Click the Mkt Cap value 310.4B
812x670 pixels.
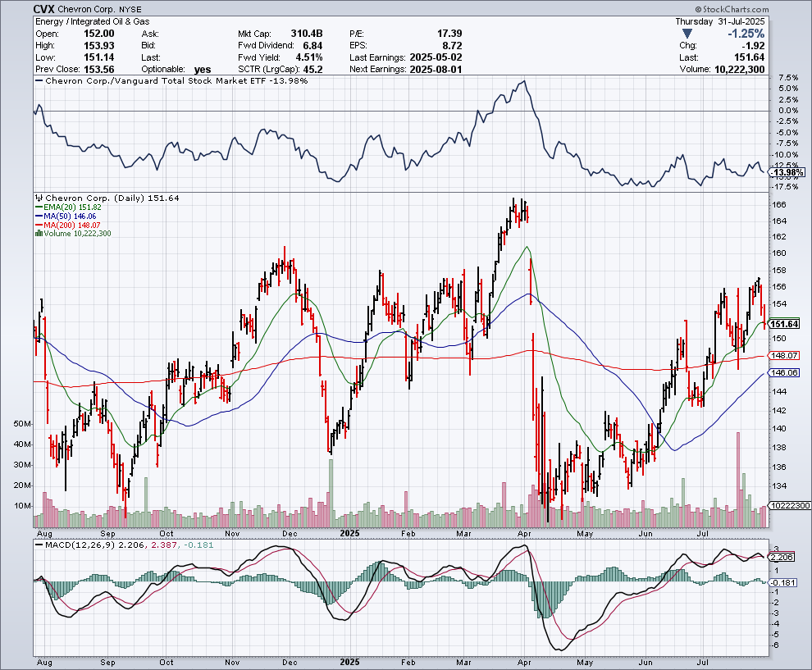307,34
